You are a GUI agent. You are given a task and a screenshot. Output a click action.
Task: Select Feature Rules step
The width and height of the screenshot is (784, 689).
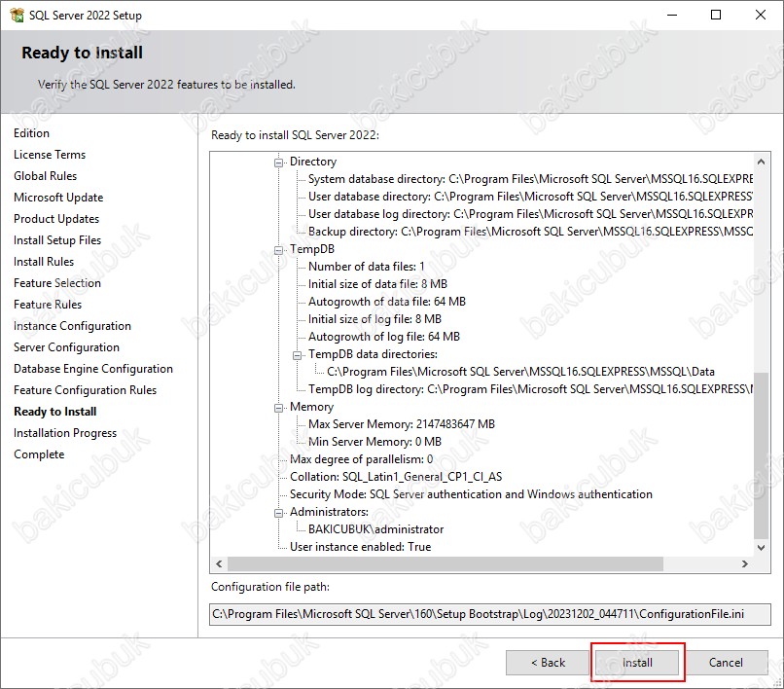coord(48,305)
